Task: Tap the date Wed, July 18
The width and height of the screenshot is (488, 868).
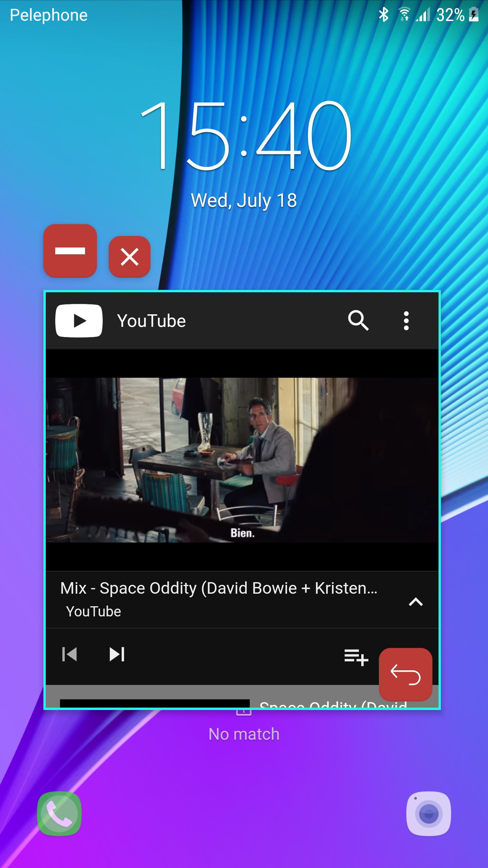Action: point(244,200)
